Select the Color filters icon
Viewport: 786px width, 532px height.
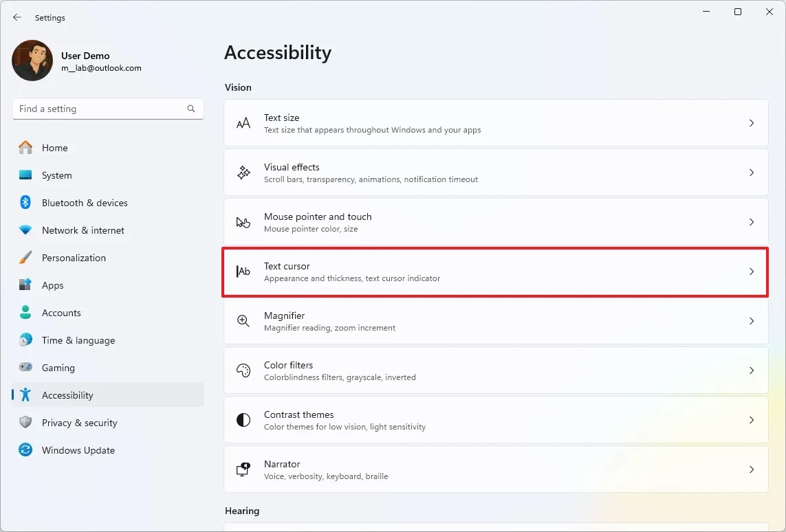[243, 370]
